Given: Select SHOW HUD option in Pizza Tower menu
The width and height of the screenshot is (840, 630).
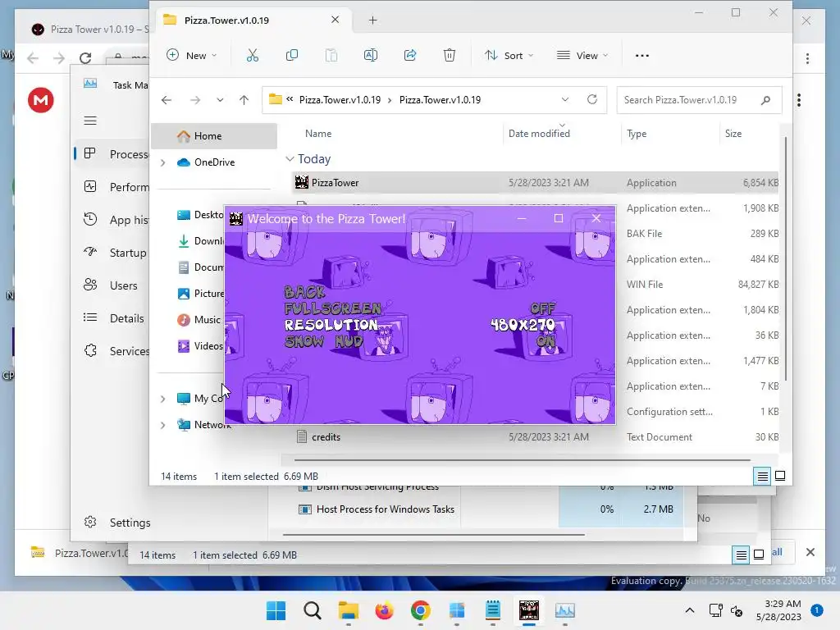Looking at the screenshot, I should tap(323, 341).
